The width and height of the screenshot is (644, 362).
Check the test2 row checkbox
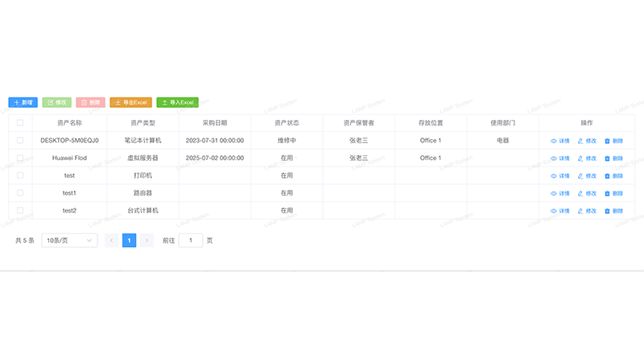pyautogui.click(x=20, y=210)
